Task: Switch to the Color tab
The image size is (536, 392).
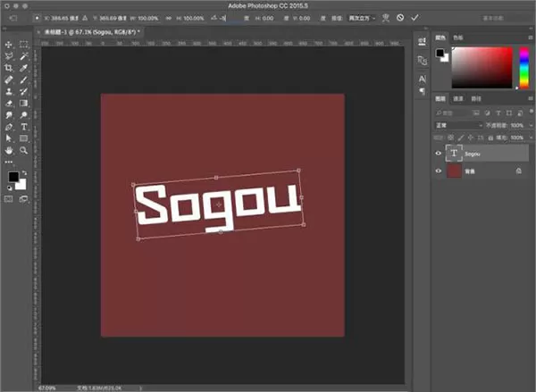Action: pos(440,38)
